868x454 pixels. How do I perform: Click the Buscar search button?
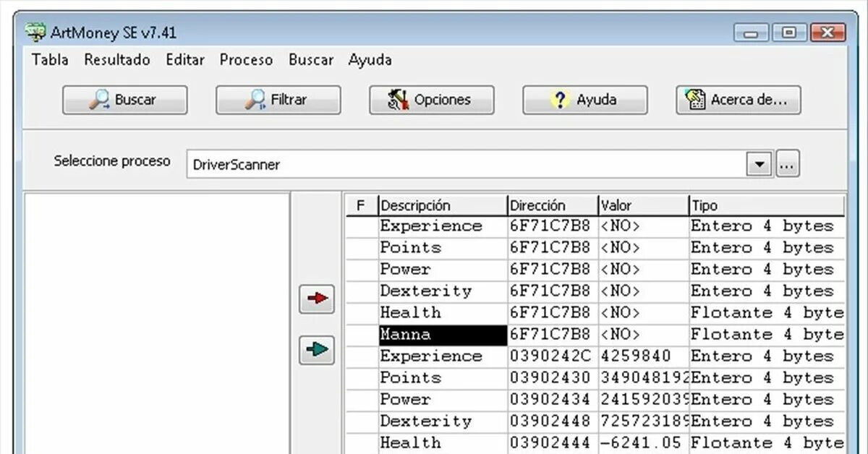(x=125, y=100)
